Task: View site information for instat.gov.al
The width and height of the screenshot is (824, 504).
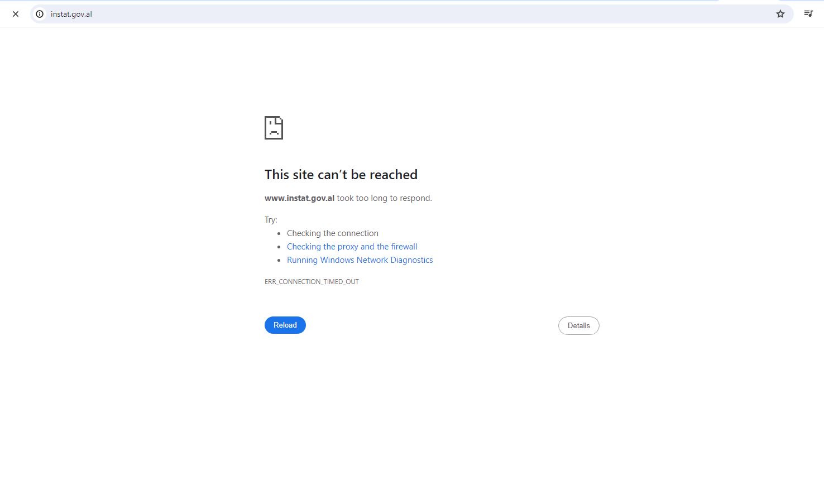Action: (x=40, y=14)
